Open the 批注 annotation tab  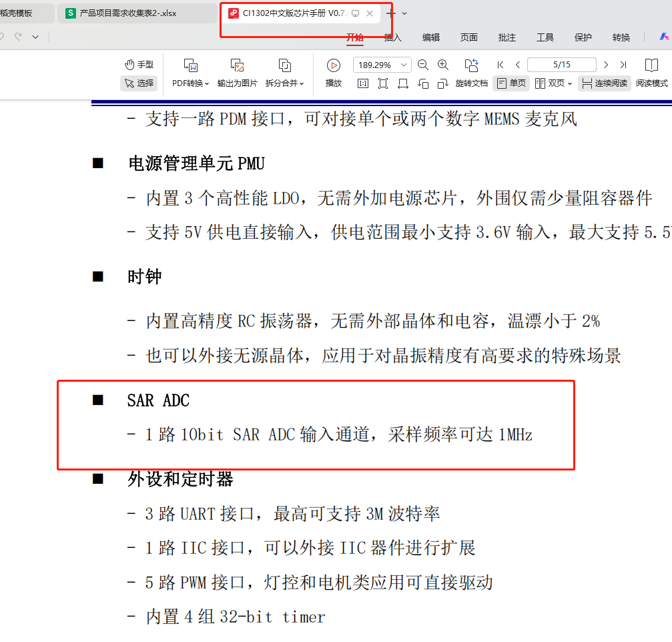(x=507, y=37)
